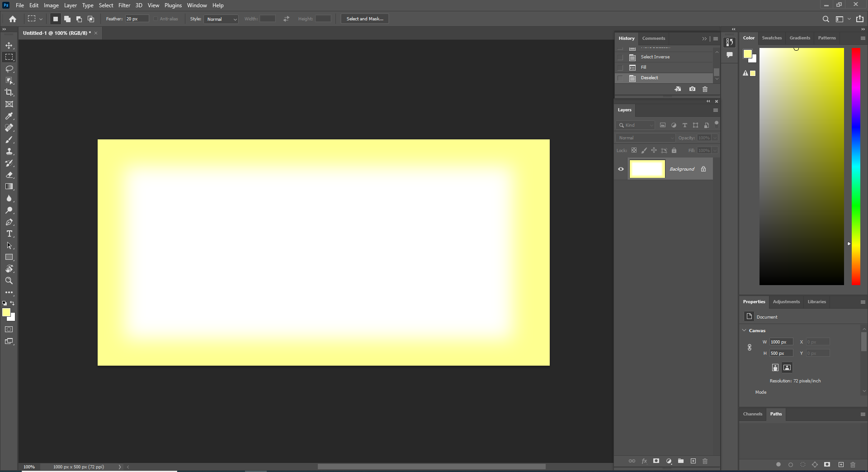Viewport: 868px width, 472px height.
Task: Select the Move tool
Action: click(x=9, y=45)
